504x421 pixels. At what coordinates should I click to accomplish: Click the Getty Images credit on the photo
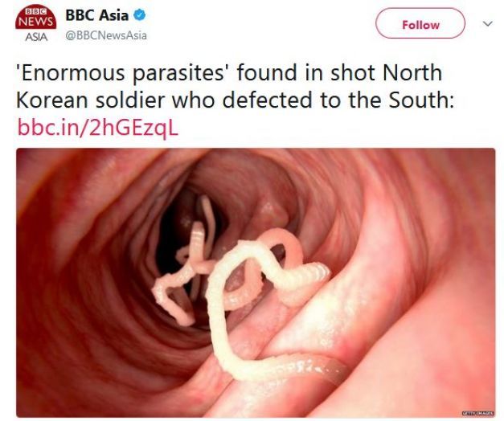(477, 413)
